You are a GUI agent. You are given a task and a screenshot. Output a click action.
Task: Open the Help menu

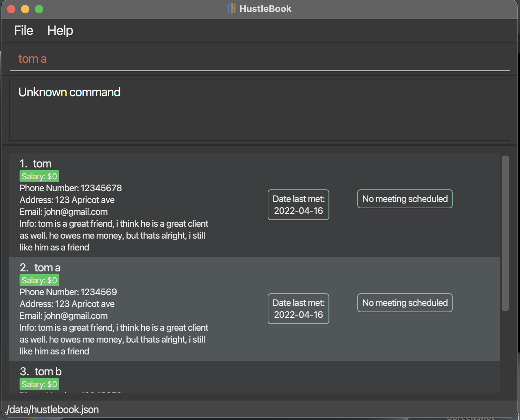60,31
